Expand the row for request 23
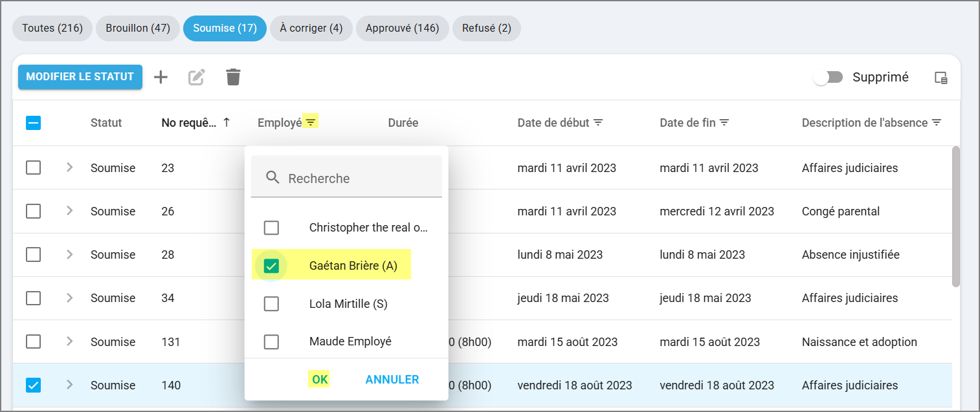Image resolution: width=980 pixels, height=412 pixels. pyautogui.click(x=70, y=168)
